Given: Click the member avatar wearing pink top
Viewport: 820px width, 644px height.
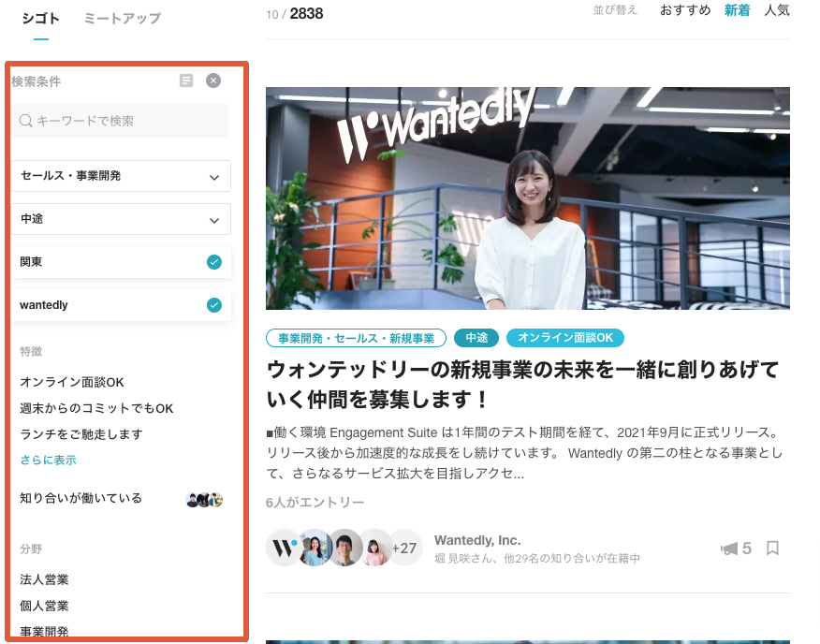Looking at the screenshot, I should (x=374, y=548).
